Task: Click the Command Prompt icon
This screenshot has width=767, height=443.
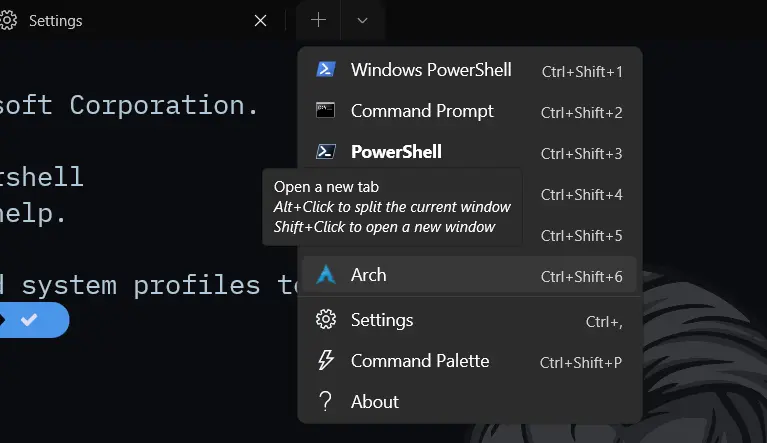Action: tap(326, 111)
